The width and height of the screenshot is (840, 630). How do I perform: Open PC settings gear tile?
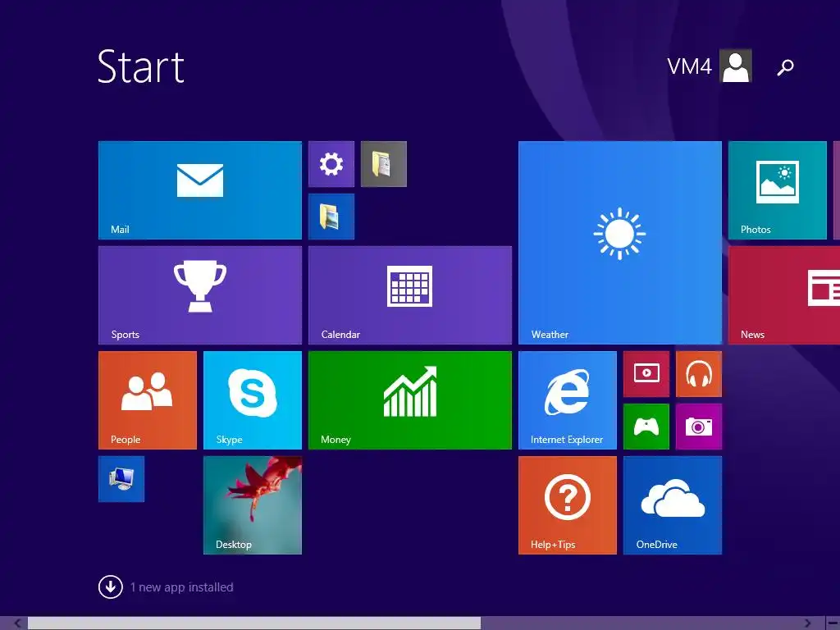pyautogui.click(x=331, y=164)
